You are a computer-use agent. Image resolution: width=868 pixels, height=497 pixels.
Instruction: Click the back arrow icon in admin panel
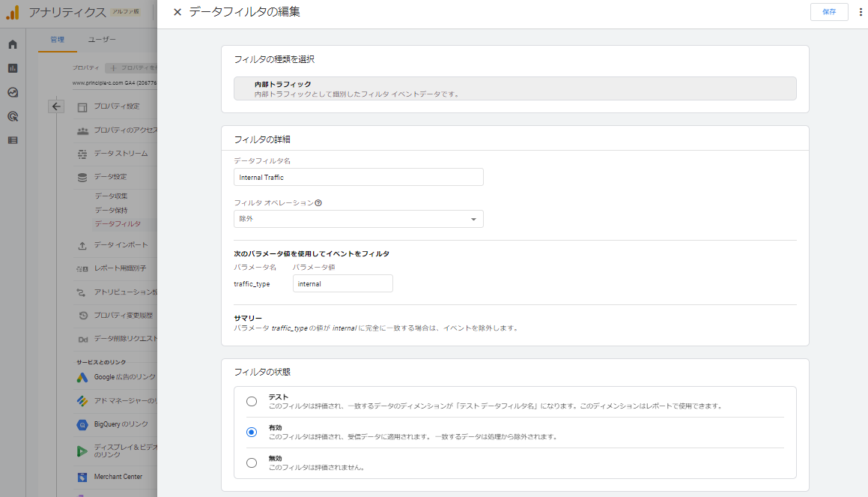point(57,106)
